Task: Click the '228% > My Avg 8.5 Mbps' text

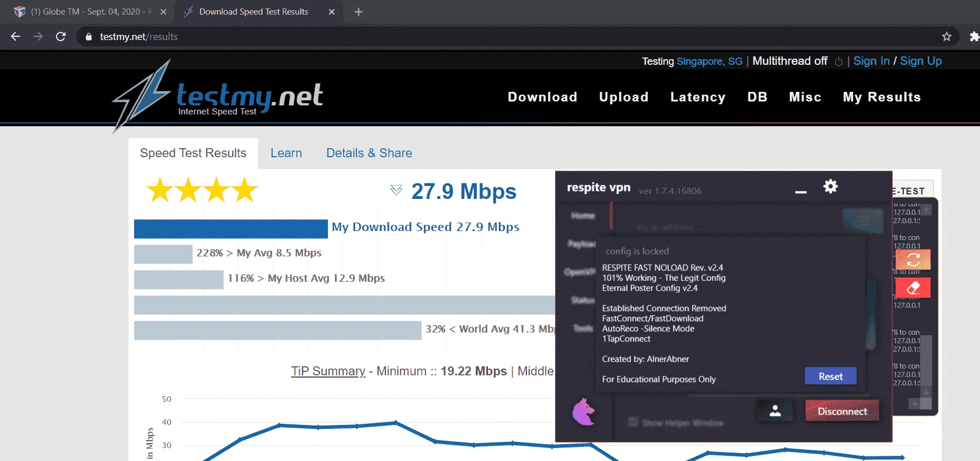Action: coord(259,253)
